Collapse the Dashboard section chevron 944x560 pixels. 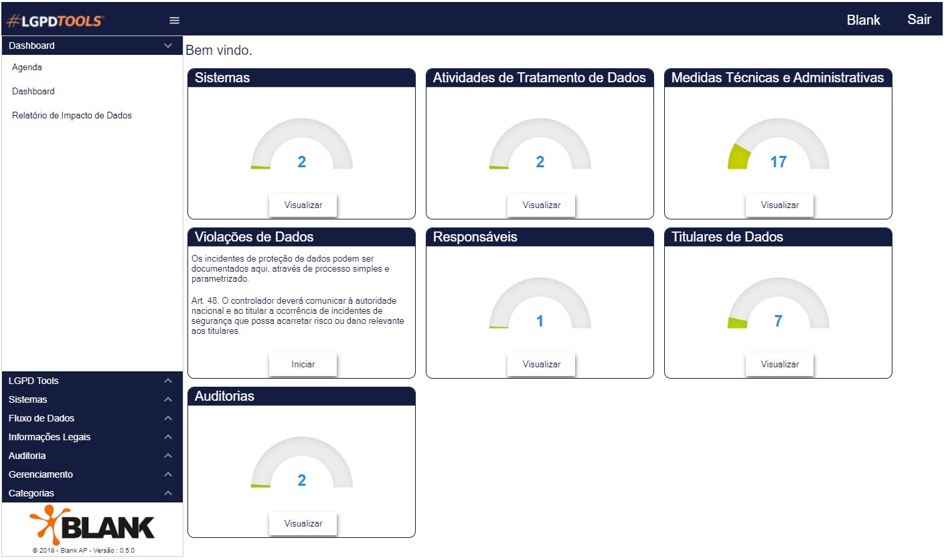point(168,45)
